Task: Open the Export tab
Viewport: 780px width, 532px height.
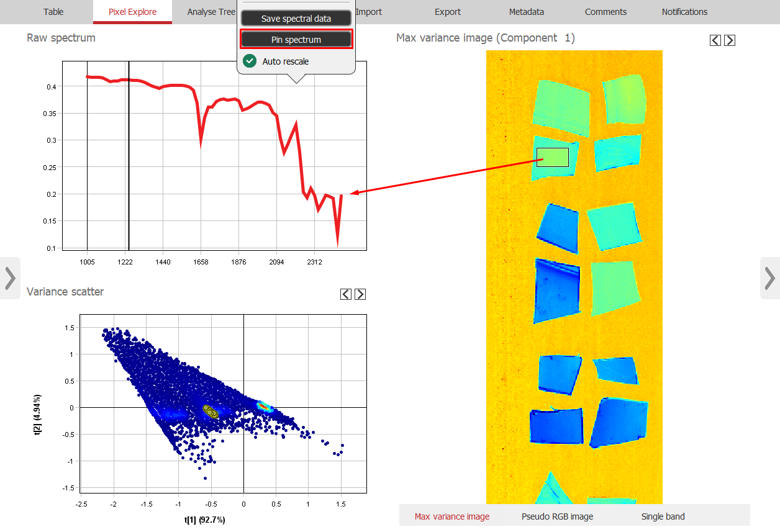Action: [x=448, y=12]
